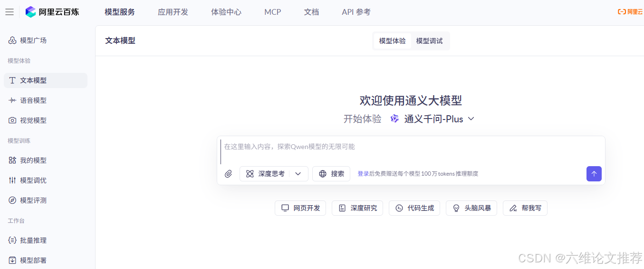This screenshot has width=644, height=269.
Task: Select 视觉模型 in the sidebar
Action: 46,120
